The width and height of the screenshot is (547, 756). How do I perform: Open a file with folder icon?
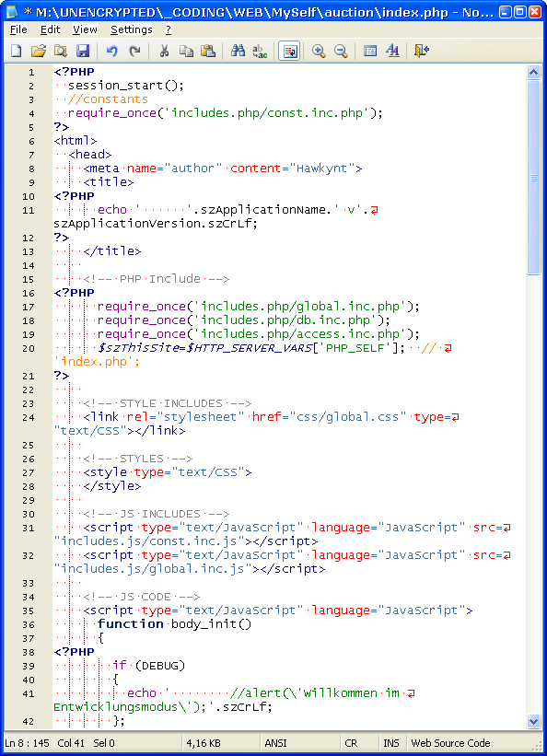coord(39,51)
